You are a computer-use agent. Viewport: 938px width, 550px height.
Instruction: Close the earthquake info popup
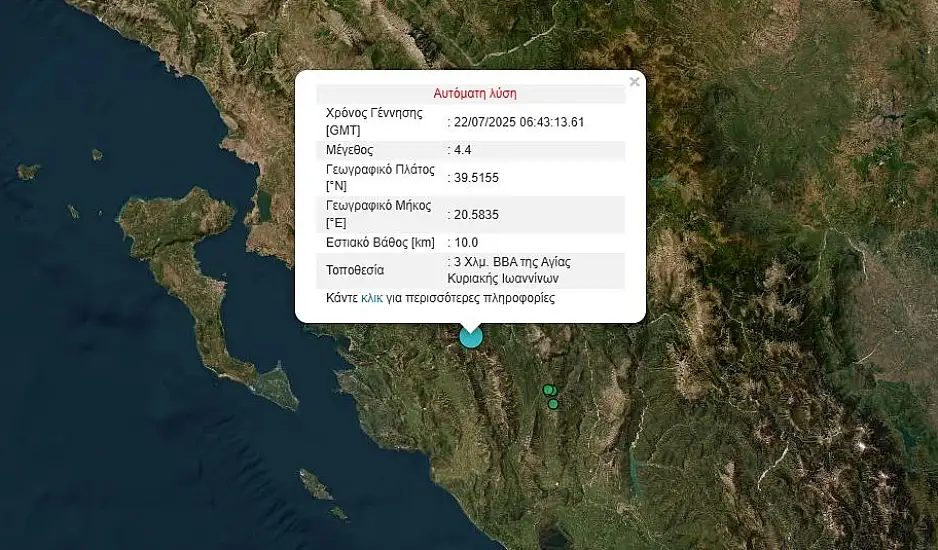[634, 82]
